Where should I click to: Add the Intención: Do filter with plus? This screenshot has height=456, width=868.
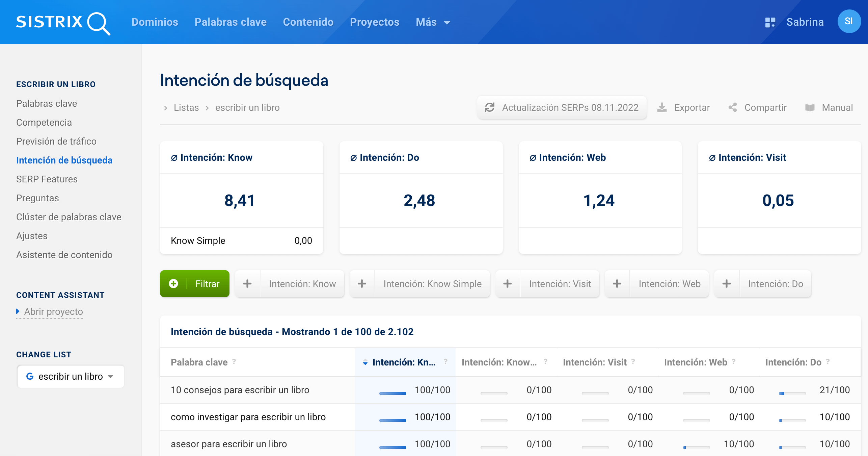tap(727, 284)
